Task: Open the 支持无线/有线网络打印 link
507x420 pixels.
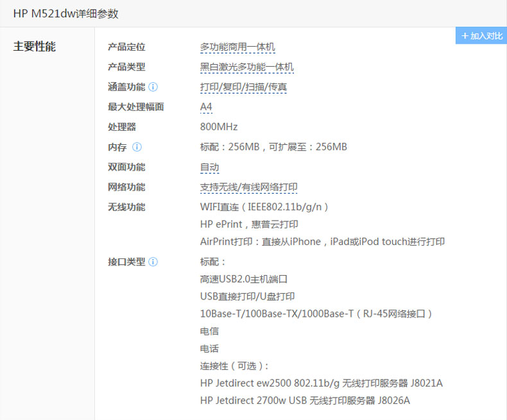Action: 249,187
